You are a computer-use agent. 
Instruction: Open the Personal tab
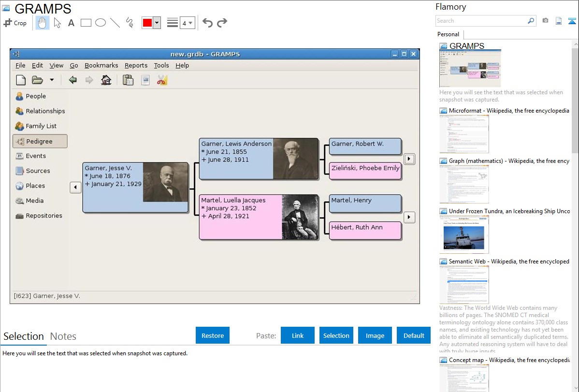pyautogui.click(x=448, y=34)
